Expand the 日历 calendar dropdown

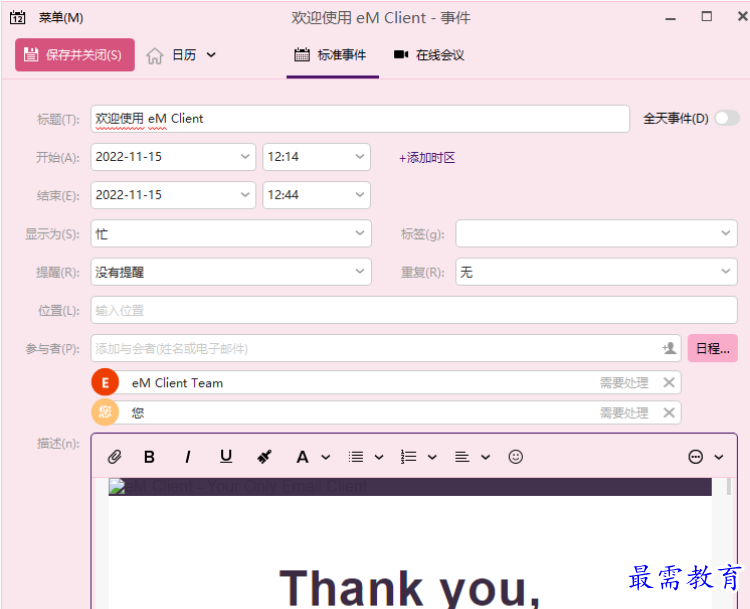pyautogui.click(x=211, y=55)
